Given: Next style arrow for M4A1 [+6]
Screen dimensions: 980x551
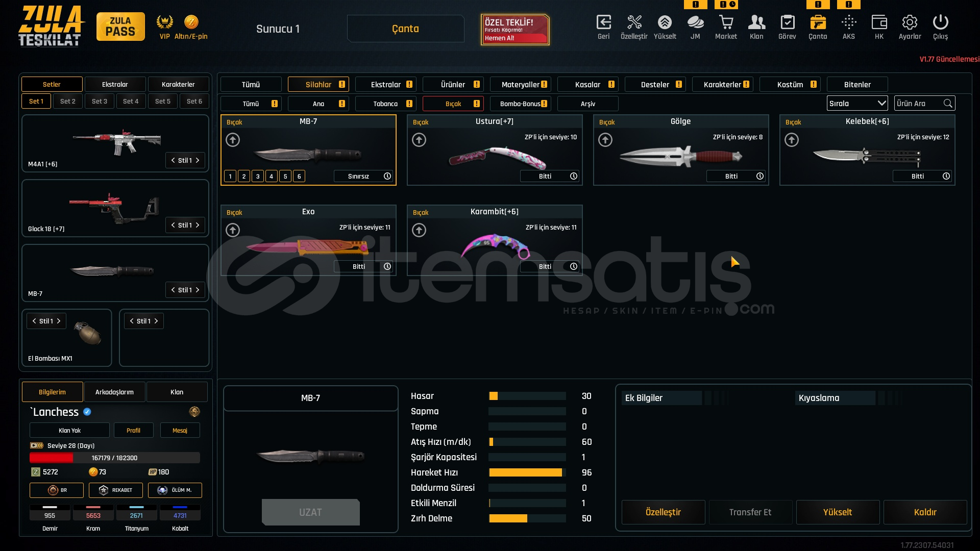Looking at the screenshot, I should [x=198, y=160].
